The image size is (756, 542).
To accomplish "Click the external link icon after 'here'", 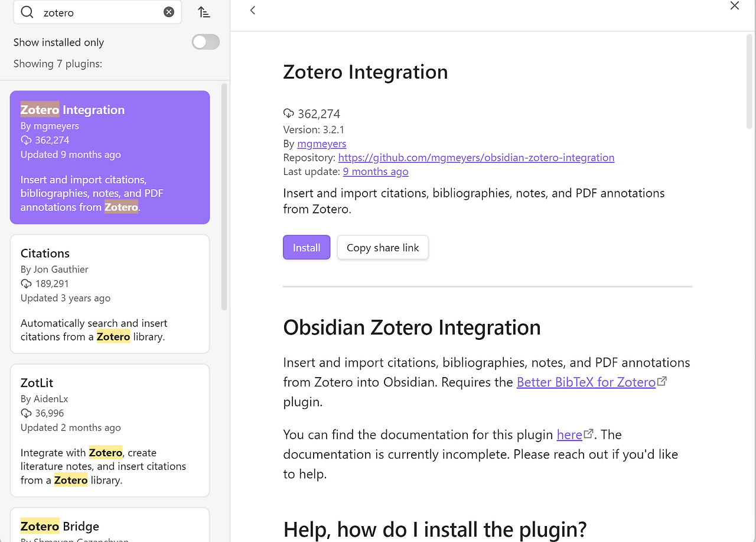I will [x=588, y=434].
